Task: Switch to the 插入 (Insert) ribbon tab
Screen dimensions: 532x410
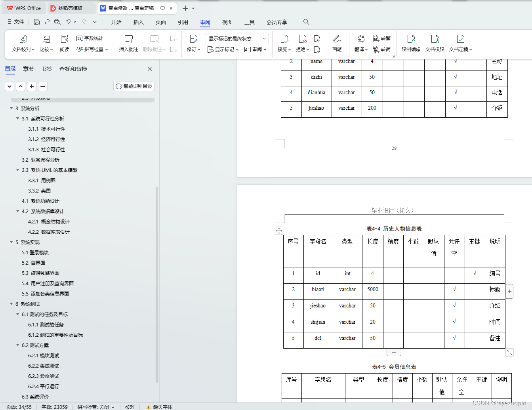Action: pos(139,22)
